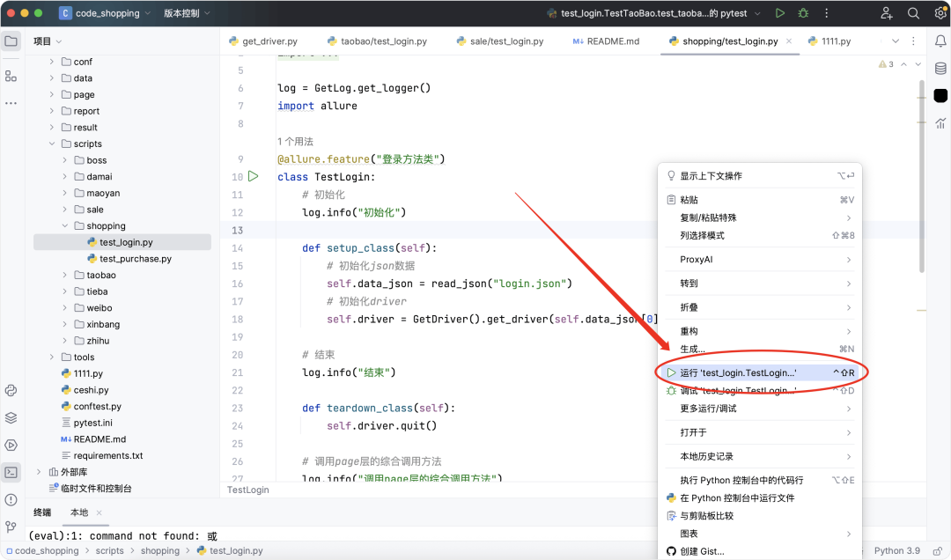Open the warnings indicator showing 3 problems
Screen dimensions: 951x560
point(886,64)
